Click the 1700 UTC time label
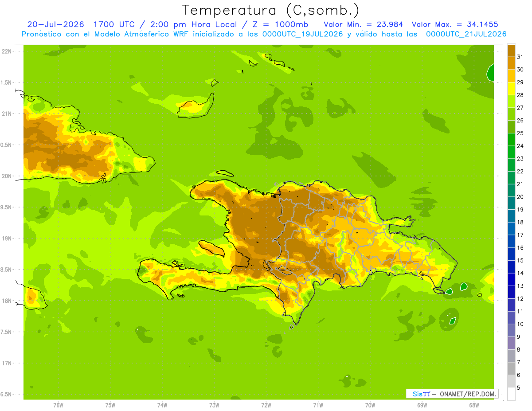Screen dimensions: 532x411 point(114,24)
